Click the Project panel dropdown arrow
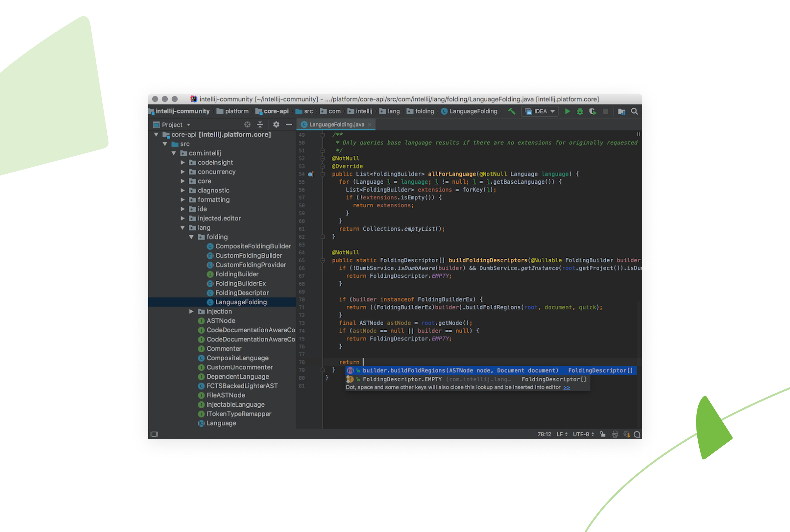 point(189,124)
